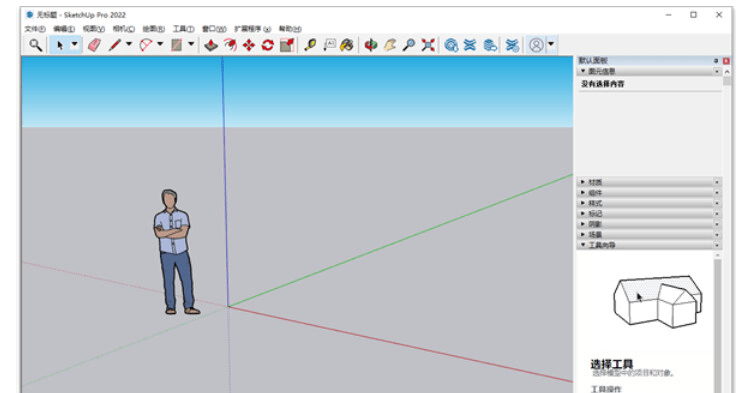This screenshot has width=746, height=393.
Task: Activate the Scale tool
Action: point(287,45)
